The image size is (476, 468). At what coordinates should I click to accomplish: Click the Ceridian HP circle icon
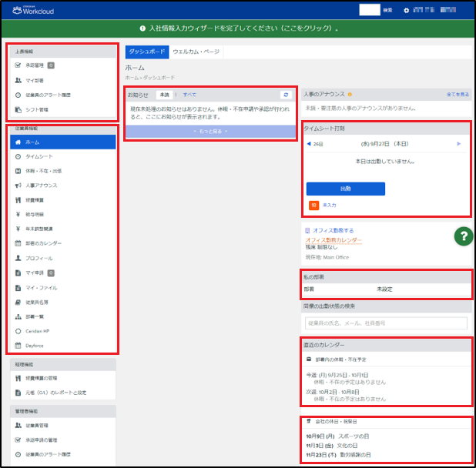tap(18, 331)
